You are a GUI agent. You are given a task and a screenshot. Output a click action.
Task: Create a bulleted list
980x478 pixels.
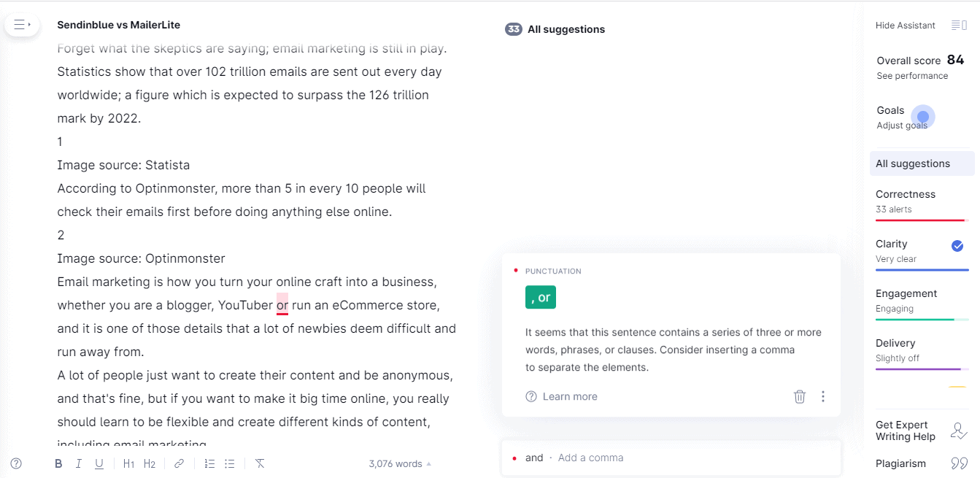[230, 463]
